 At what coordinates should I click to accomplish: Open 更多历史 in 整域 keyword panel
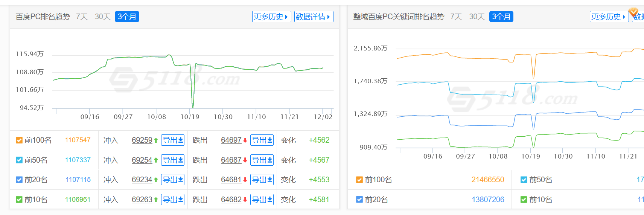(609, 17)
